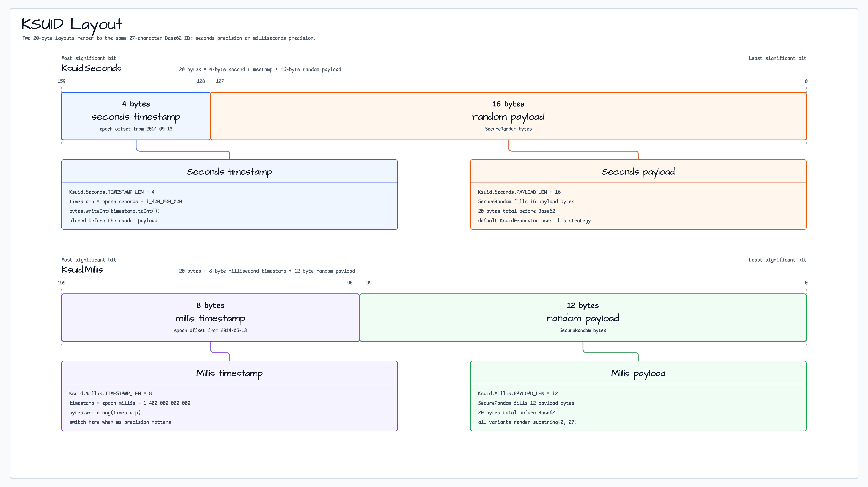Click the "Seconds timestamp" card header
The width and height of the screenshot is (868, 487).
[229, 171]
